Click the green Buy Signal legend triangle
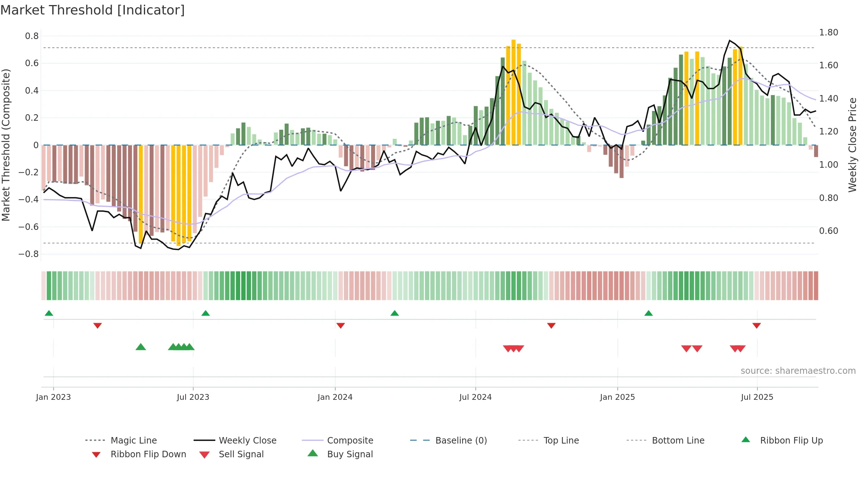 (x=313, y=453)
